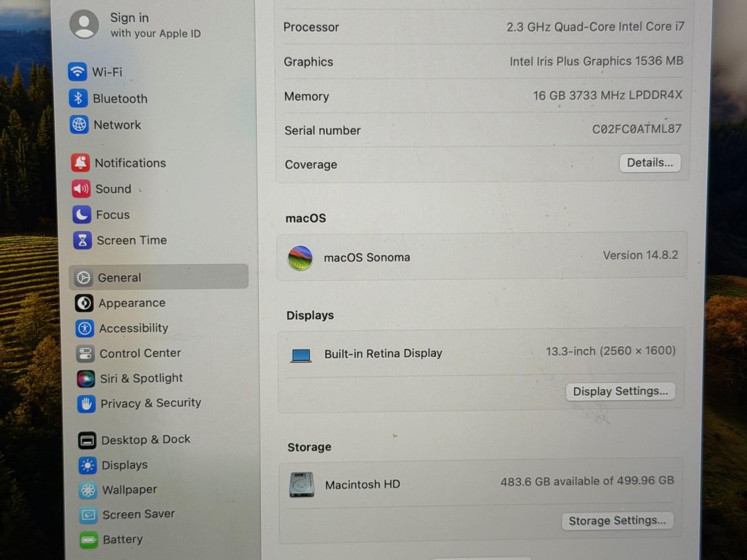747x560 pixels.
Task: Click the Sound speaker icon
Action: 81,189
